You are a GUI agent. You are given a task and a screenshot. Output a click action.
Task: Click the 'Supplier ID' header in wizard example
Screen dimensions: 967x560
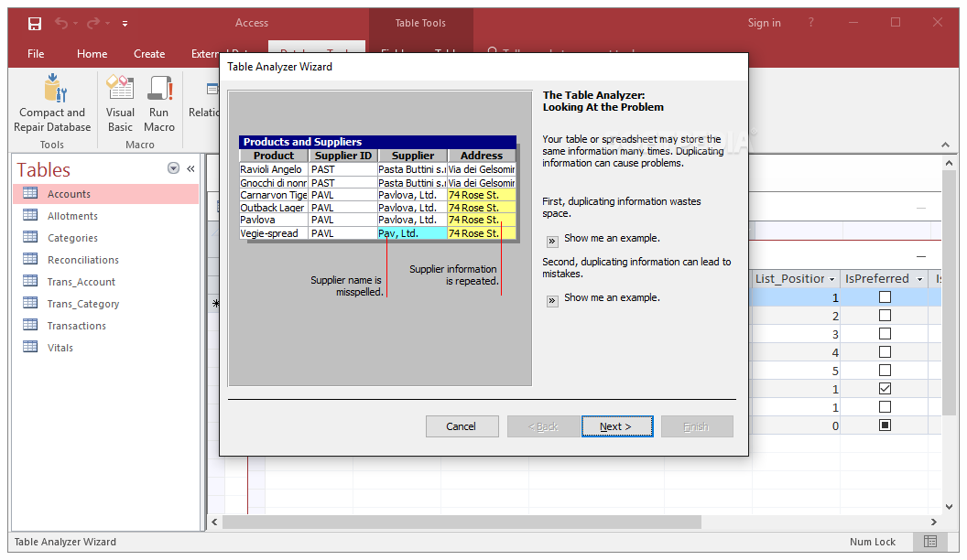(x=342, y=156)
